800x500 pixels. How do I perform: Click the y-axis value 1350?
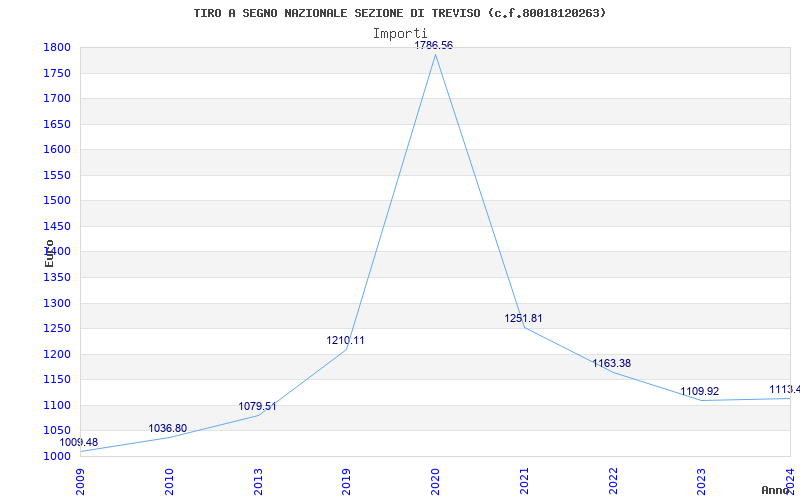coord(57,278)
